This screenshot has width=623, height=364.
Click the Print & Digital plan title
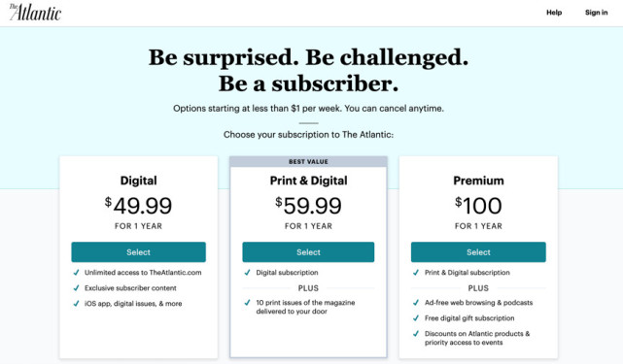point(308,181)
